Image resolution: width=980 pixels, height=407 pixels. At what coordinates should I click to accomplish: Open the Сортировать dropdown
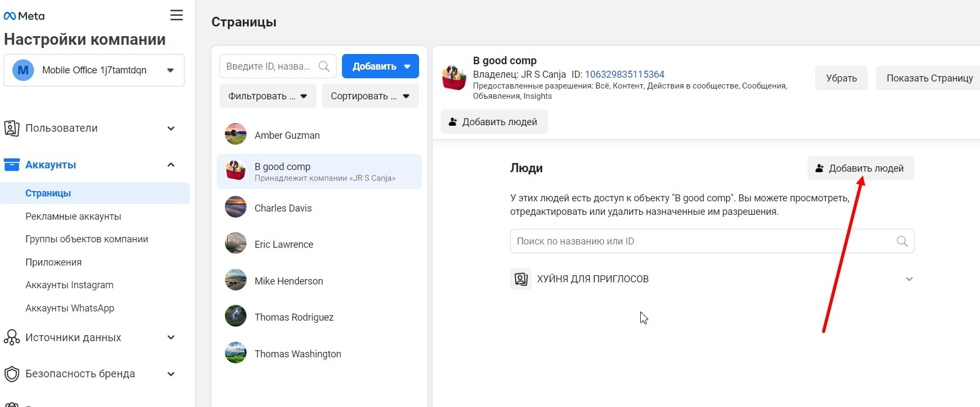[371, 96]
